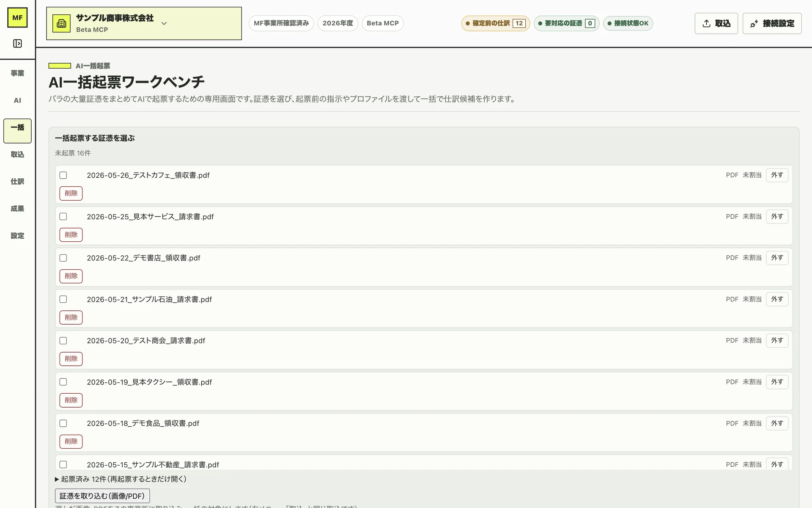812x508 pixels.
Task: Check the 見本サービス_請求書.pdf checkbox
Action: point(63,216)
